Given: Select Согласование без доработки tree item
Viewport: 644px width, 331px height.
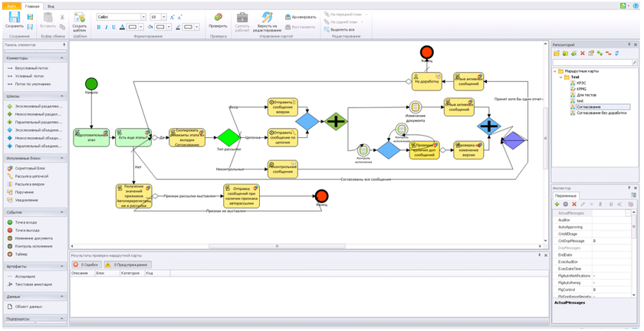Looking at the screenshot, I should pos(600,113).
